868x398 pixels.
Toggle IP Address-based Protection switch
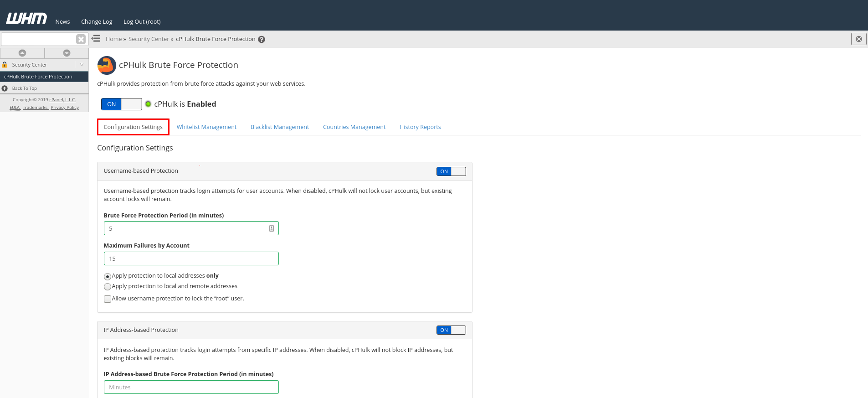tap(451, 330)
